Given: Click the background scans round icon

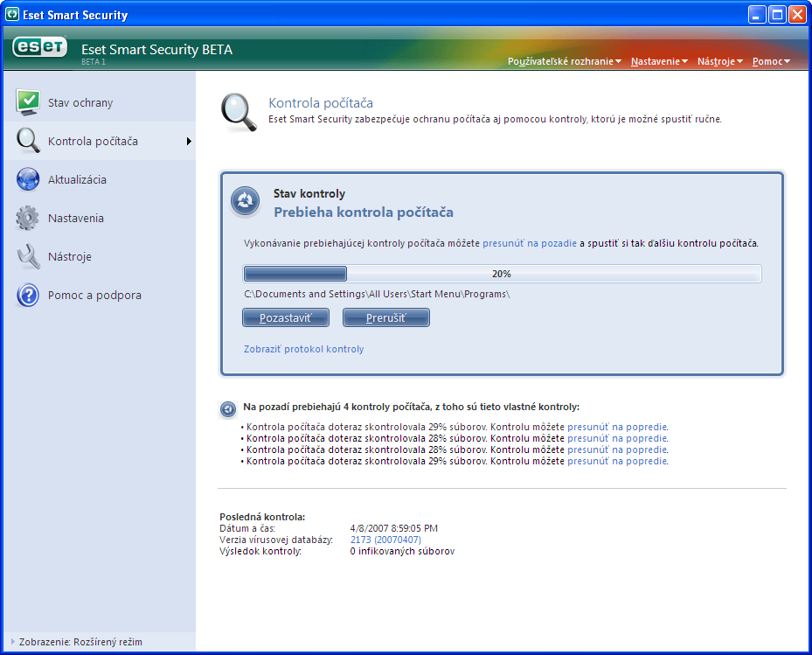Looking at the screenshot, I should (228, 409).
